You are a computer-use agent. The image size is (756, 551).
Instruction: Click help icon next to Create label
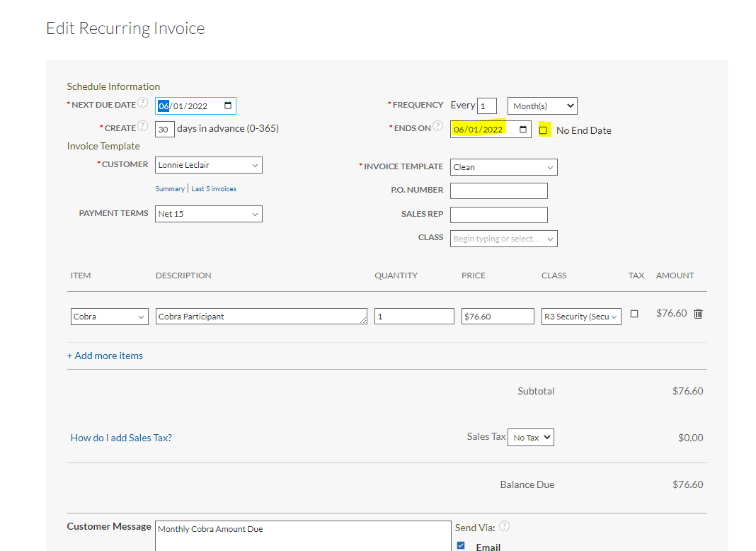pyautogui.click(x=143, y=126)
